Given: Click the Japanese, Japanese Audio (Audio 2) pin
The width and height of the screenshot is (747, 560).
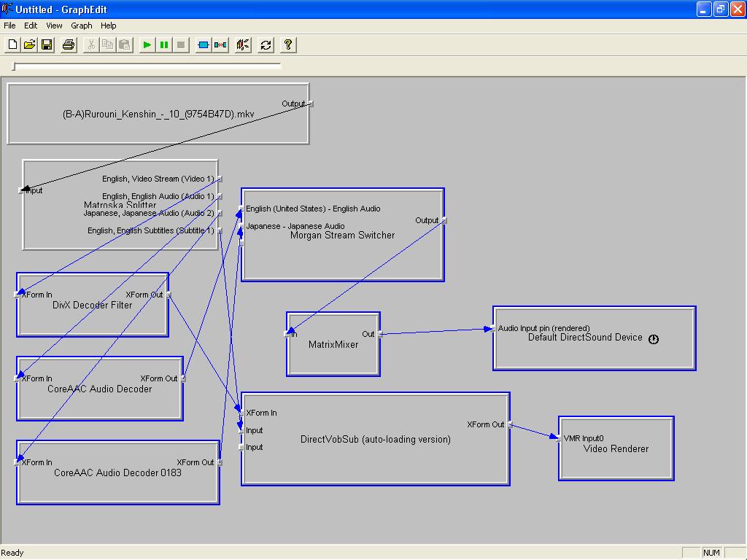Looking at the screenshot, I should 220,214.
